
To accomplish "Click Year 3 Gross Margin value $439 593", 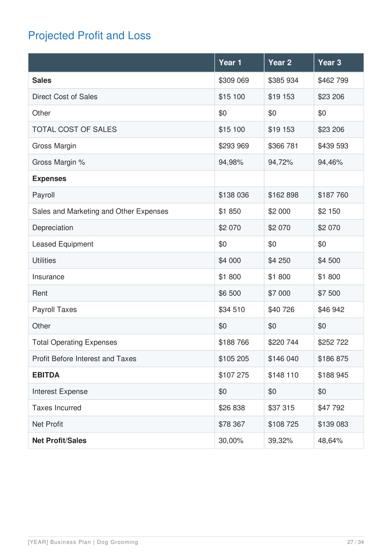I will 333,146.
